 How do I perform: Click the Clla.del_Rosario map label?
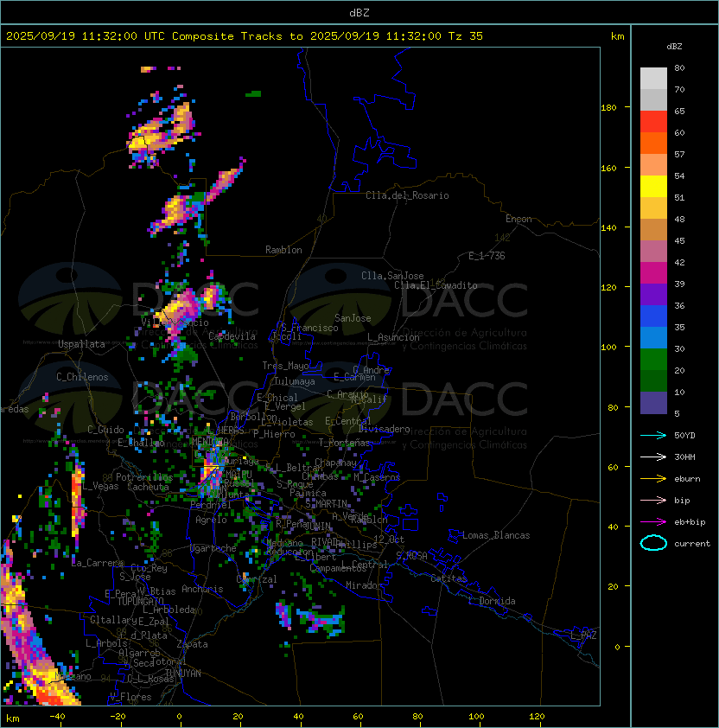[407, 195]
